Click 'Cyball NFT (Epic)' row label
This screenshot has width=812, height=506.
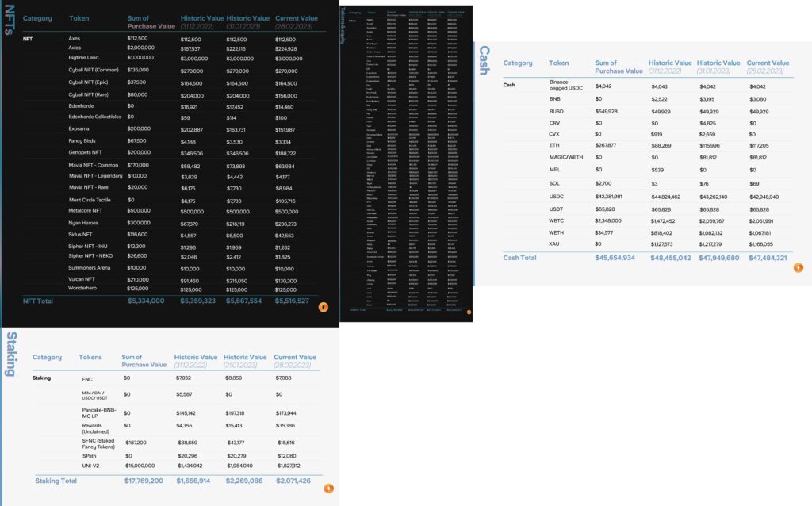pos(88,82)
